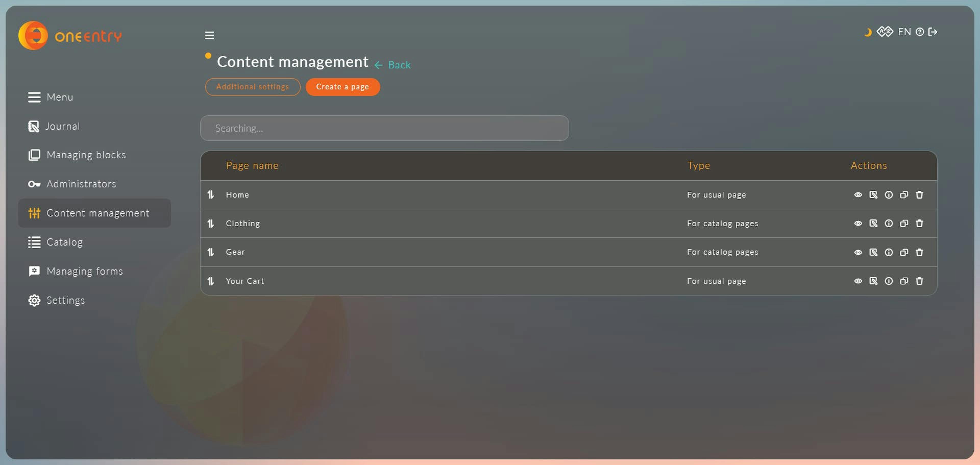
Task: Click the Create a page button
Action: point(342,87)
